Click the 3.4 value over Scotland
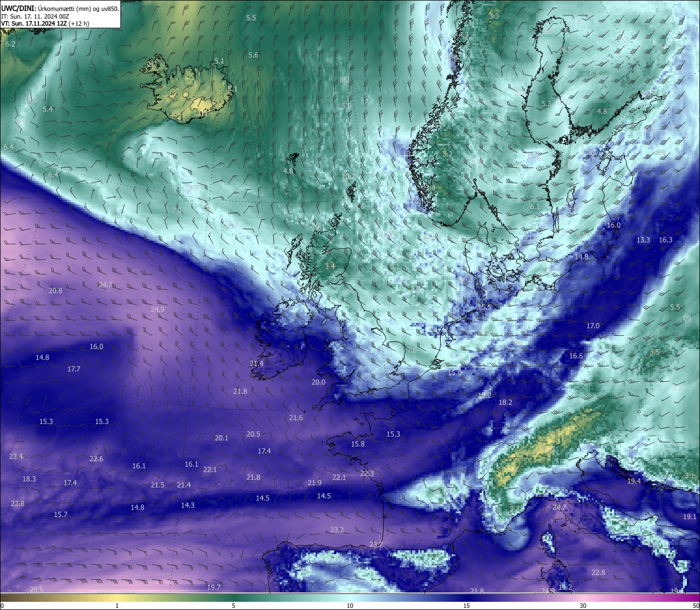Screen dimensions: 700x610 [x=330, y=266]
